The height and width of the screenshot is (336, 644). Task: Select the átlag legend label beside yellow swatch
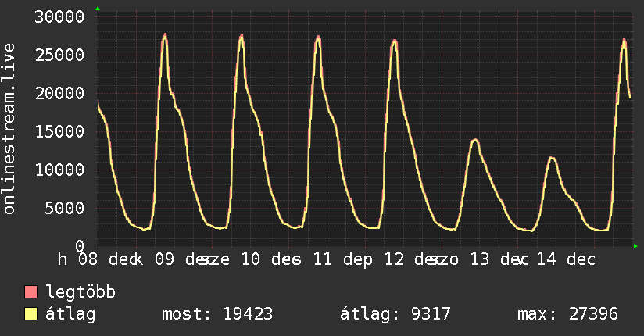point(70,314)
